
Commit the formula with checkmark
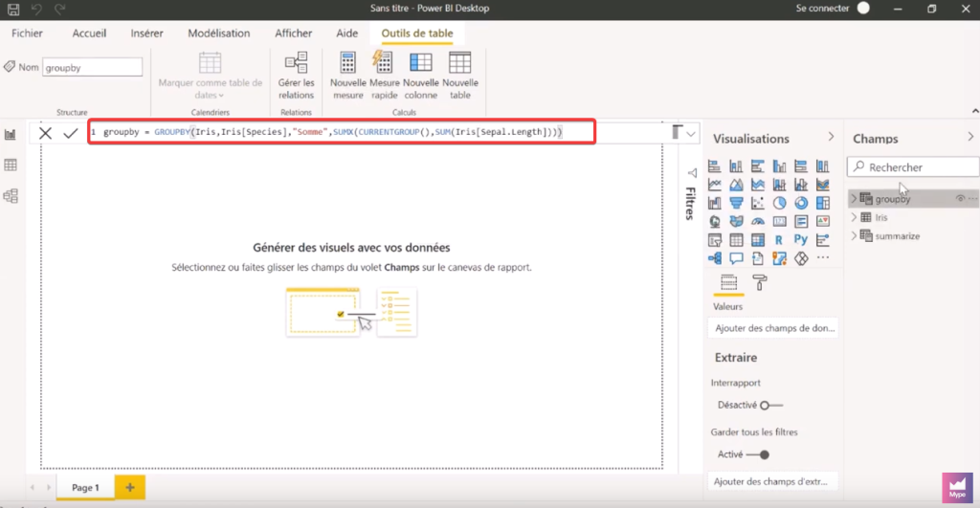tap(71, 132)
